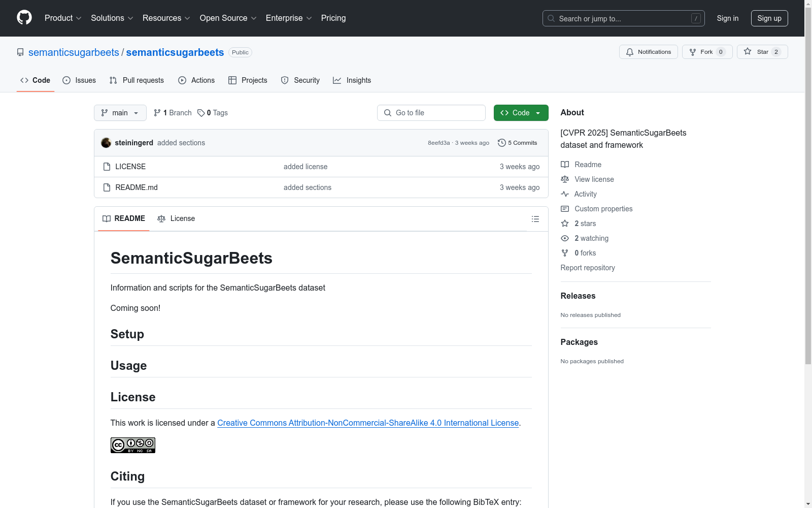Open 'added sections' message in README.md row
Screen dimensions: 812x508
(308, 187)
